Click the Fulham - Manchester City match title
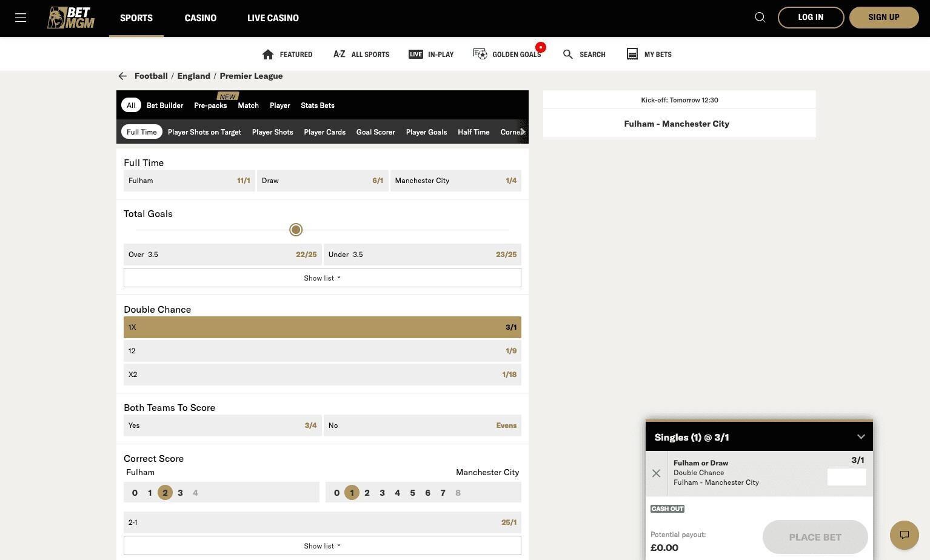Image resolution: width=930 pixels, height=560 pixels. tap(677, 124)
